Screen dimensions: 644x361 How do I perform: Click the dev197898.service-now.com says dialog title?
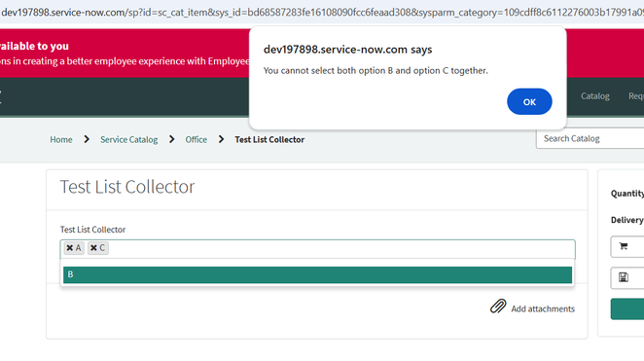[x=347, y=50]
